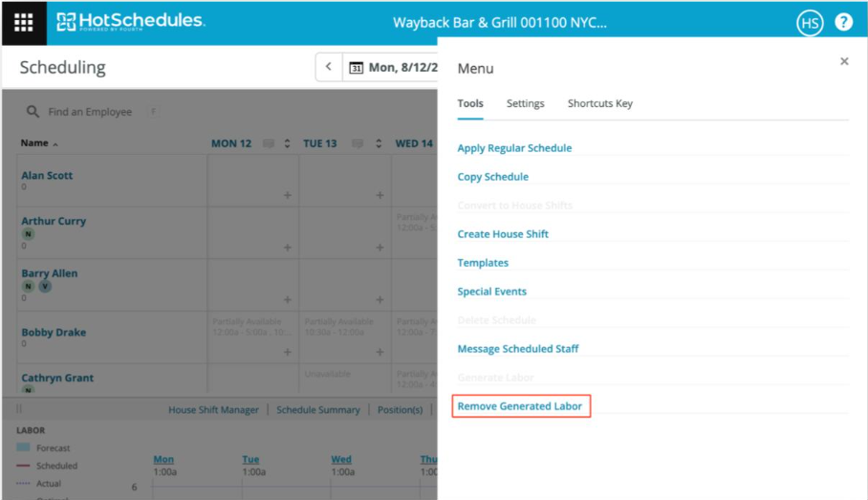Click the HS user profile avatar
The image size is (868, 500).
(810, 23)
